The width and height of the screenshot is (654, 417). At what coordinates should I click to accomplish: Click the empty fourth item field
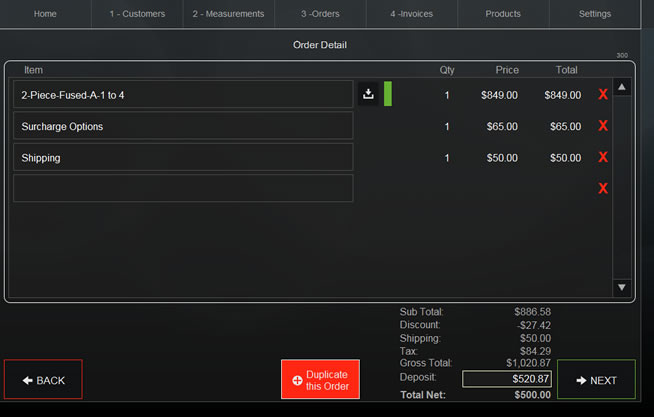click(183, 188)
